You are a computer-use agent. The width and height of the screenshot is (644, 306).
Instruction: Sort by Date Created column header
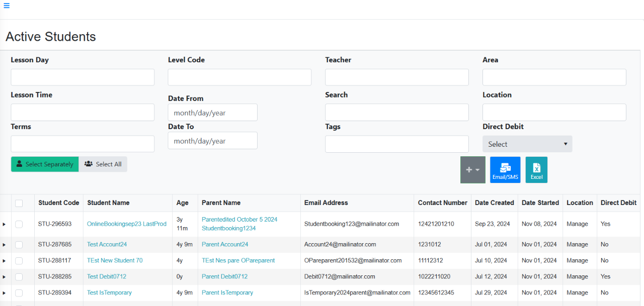point(495,203)
